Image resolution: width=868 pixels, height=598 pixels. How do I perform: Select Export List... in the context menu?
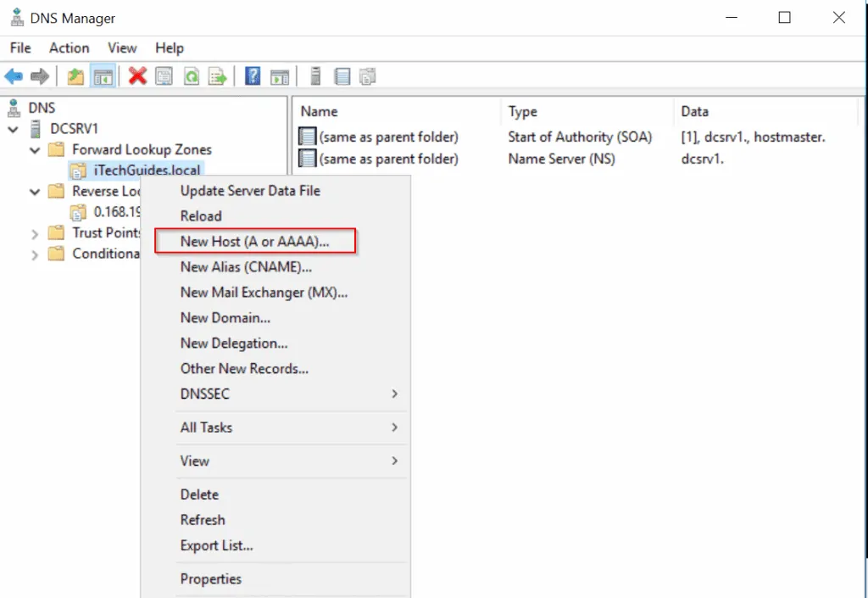pos(216,545)
